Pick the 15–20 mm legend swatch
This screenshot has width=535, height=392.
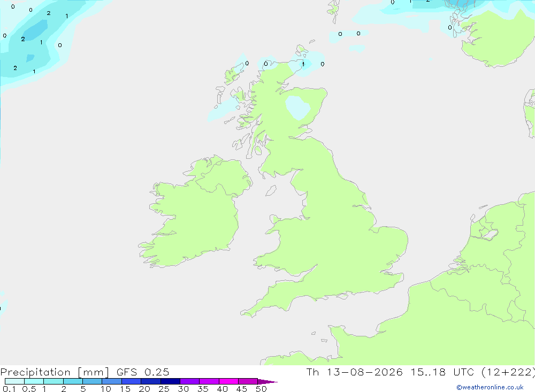(x=132, y=381)
